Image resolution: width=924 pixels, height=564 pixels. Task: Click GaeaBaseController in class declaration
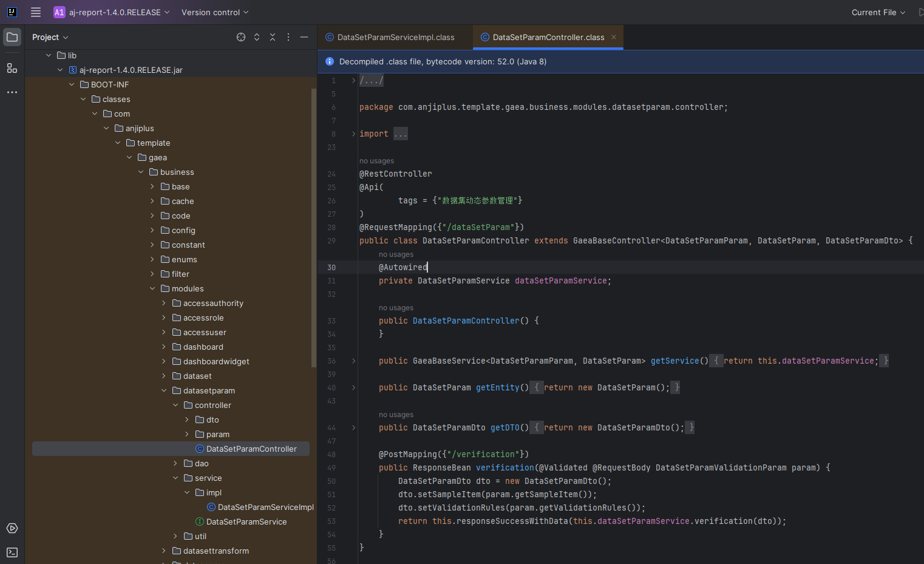pos(617,240)
